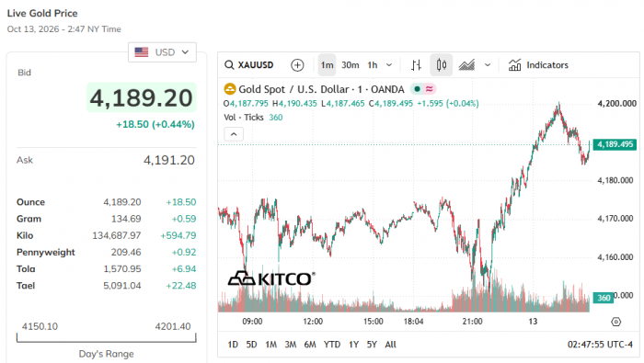The width and height of the screenshot is (644, 363).
Task: Open the XAUUSD symbol search
Action: click(x=249, y=65)
